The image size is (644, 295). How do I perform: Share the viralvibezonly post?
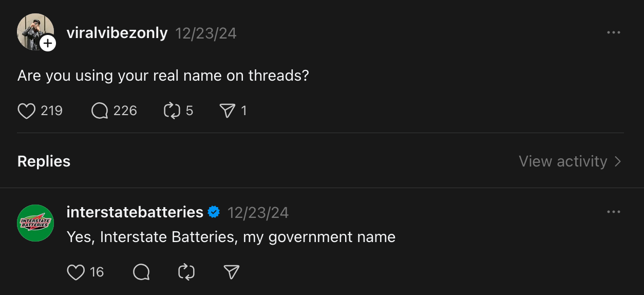(x=227, y=111)
